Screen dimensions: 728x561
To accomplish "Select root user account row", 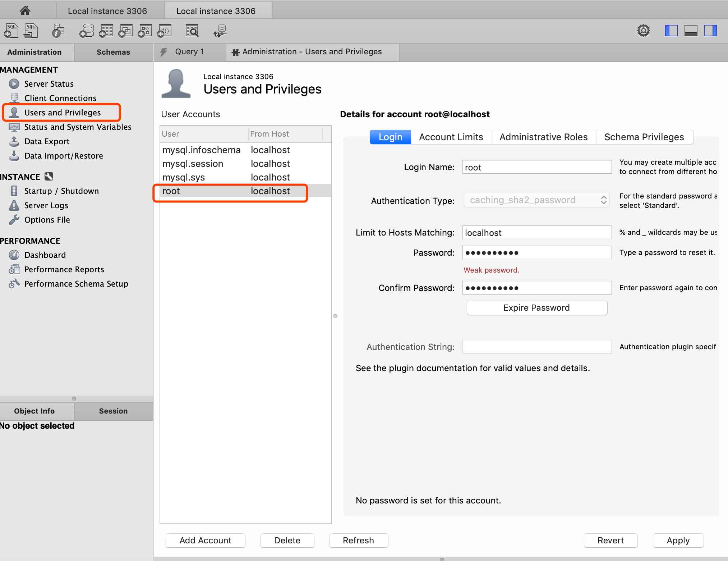I will (246, 191).
